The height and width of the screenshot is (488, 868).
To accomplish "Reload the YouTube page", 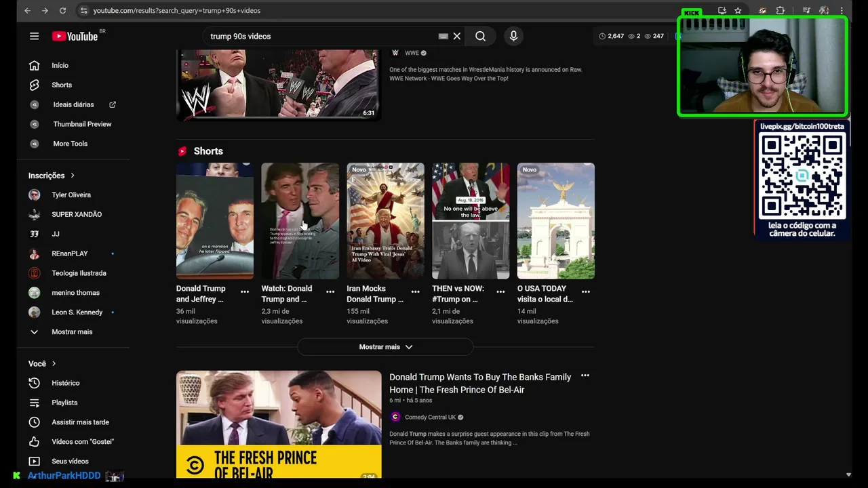I will pos(62,10).
